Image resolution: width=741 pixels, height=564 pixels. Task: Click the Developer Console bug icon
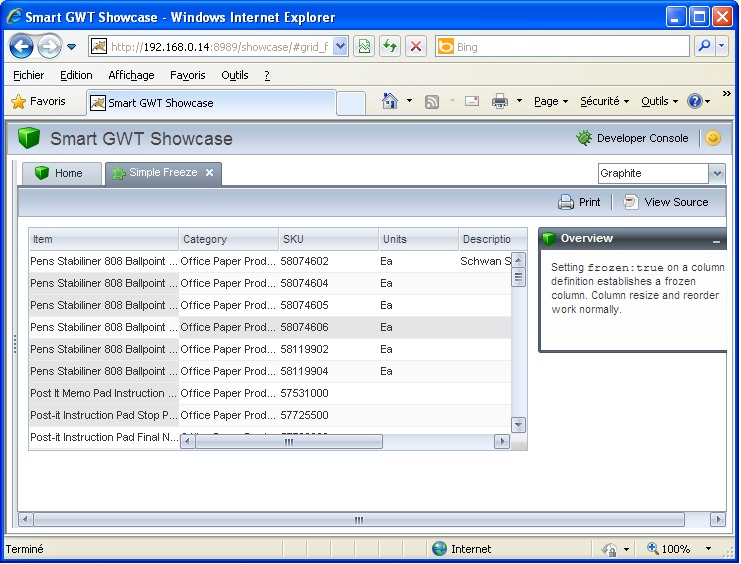point(584,139)
